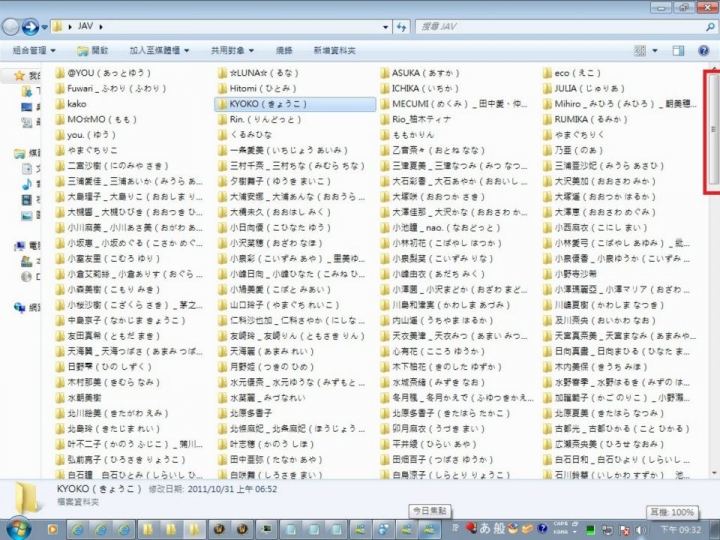The height and width of the screenshot is (540, 720).
Task: Click the taskbar clock 下午 09:32
Action: (x=681, y=530)
